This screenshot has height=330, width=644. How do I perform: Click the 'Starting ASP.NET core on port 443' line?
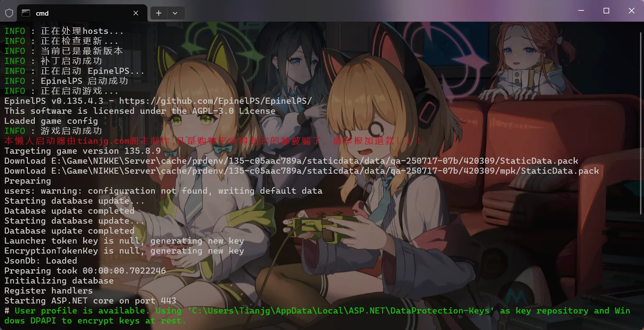tap(90, 300)
